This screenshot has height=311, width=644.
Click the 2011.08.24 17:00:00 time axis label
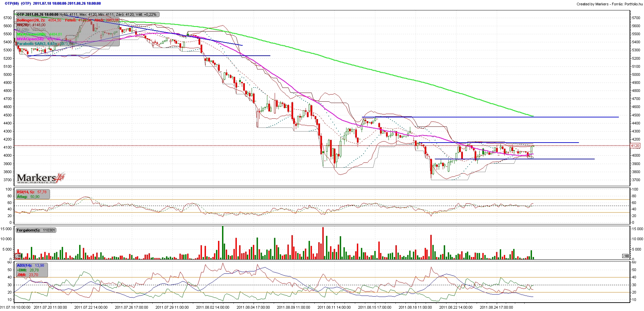pos(496,307)
